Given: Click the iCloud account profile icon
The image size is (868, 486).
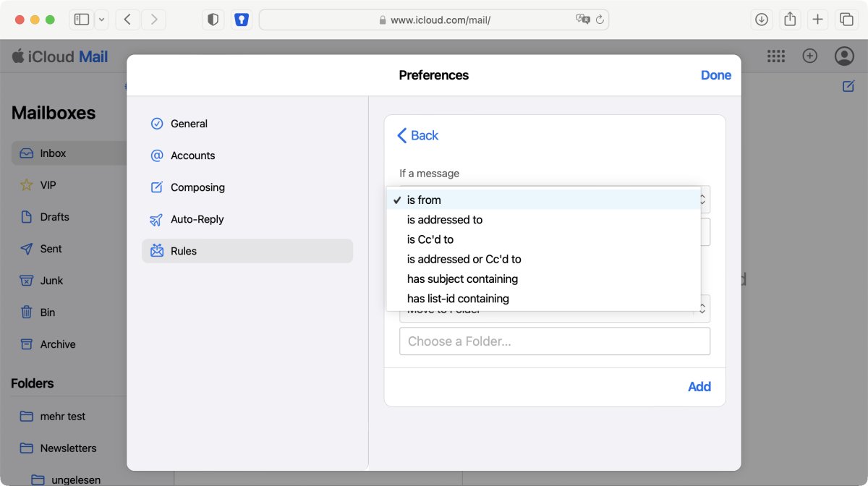Looking at the screenshot, I should 844,56.
